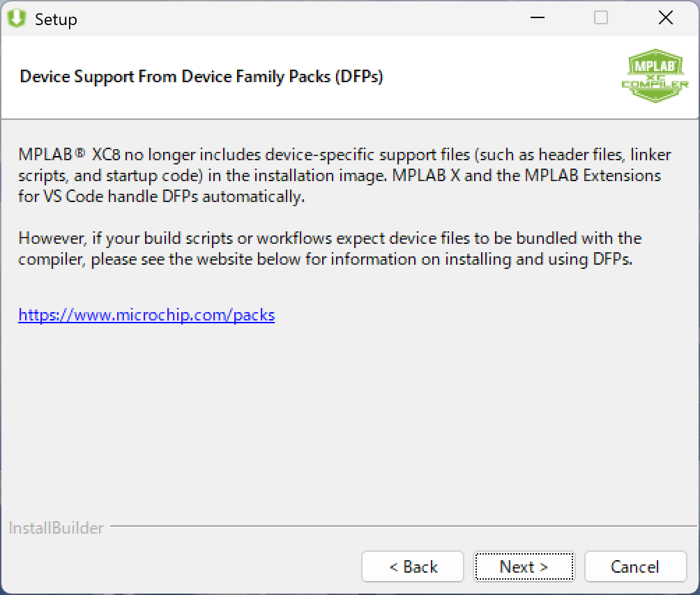Screen dimensions: 700x595
Task: Minimize the Setup window
Action: click(537, 19)
